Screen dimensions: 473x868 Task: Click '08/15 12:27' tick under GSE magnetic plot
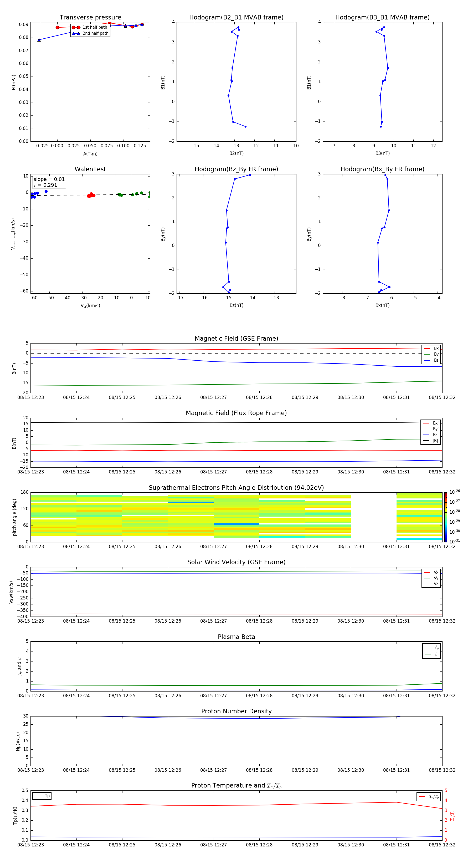[x=213, y=398]
